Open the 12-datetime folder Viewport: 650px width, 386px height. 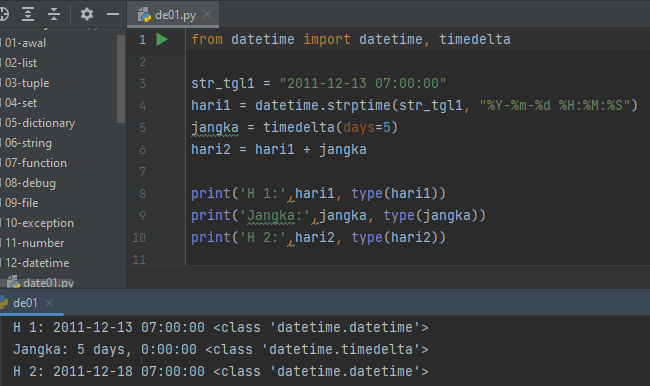(37, 263)
